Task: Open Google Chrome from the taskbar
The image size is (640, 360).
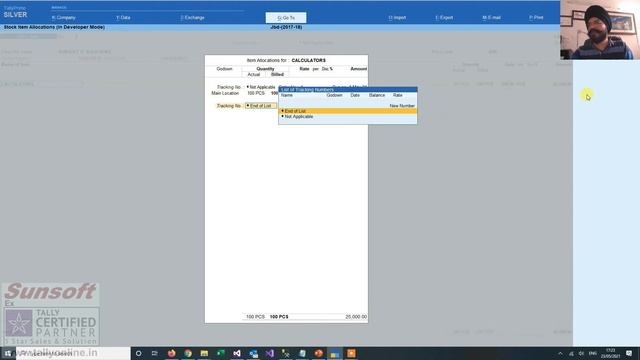Action: 188,353
